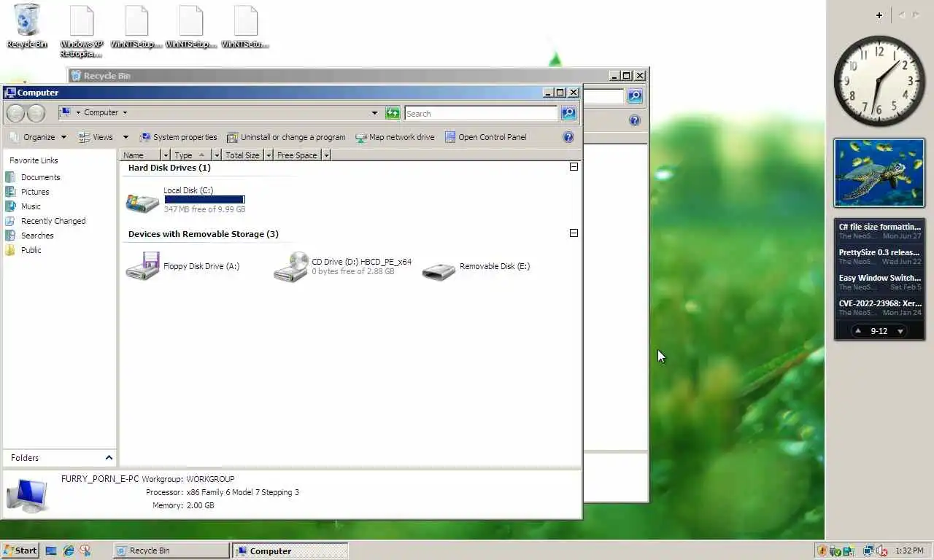The image size is (934, 560).
Task: Click the sea turtle slideshow gadget
Action: [x=879, y=173]
